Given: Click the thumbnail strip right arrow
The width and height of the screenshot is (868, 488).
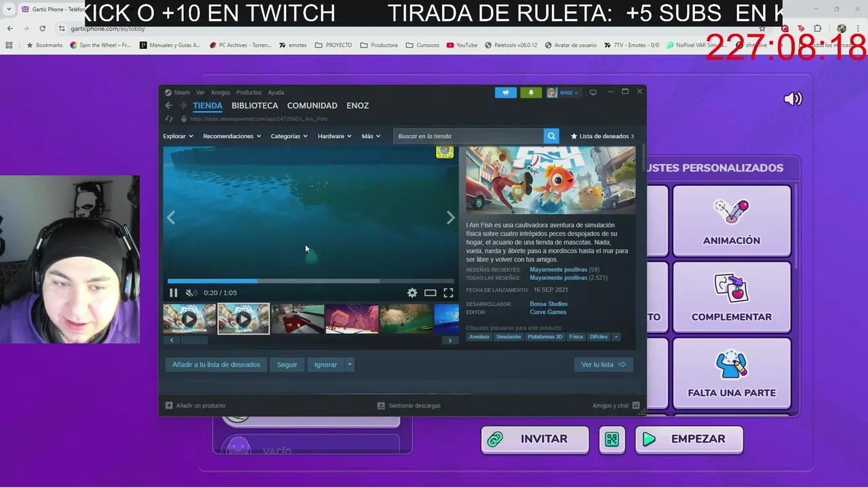Looking at the screenshot, I should pos(450,340).
